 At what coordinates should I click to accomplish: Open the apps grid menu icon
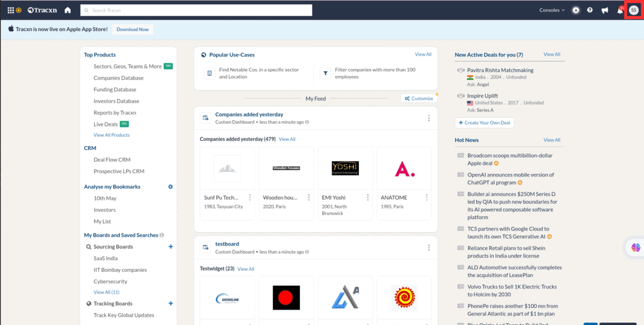[11, 10]
